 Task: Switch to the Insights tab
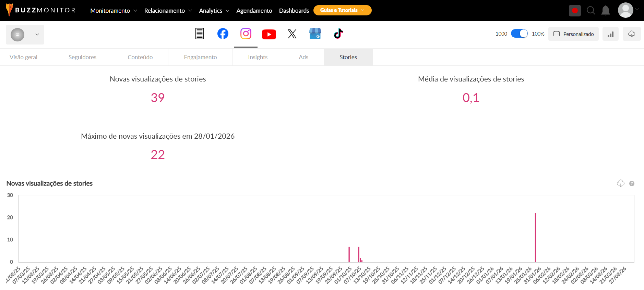coord(258,57)
